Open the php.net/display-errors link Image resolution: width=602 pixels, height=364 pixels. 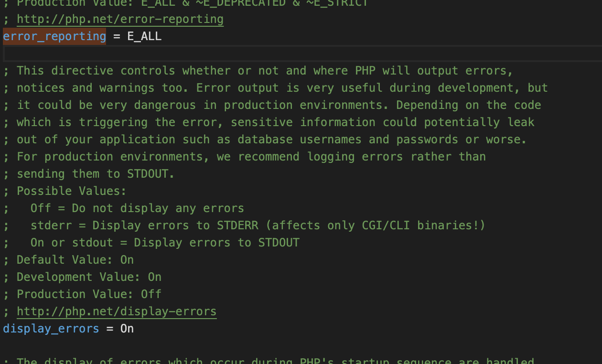coord(117,311)
